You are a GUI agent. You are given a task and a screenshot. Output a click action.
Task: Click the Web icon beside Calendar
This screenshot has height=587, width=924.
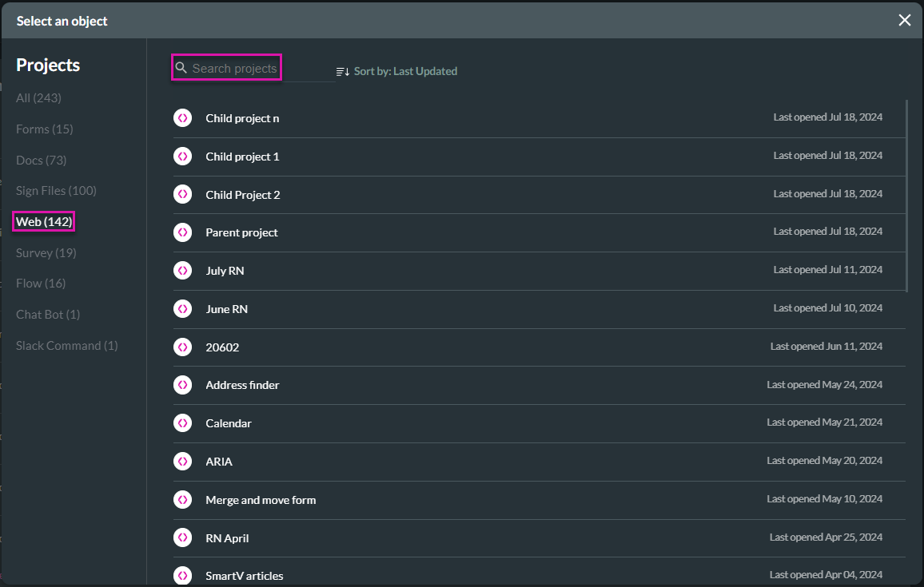[x=182, y=422]
